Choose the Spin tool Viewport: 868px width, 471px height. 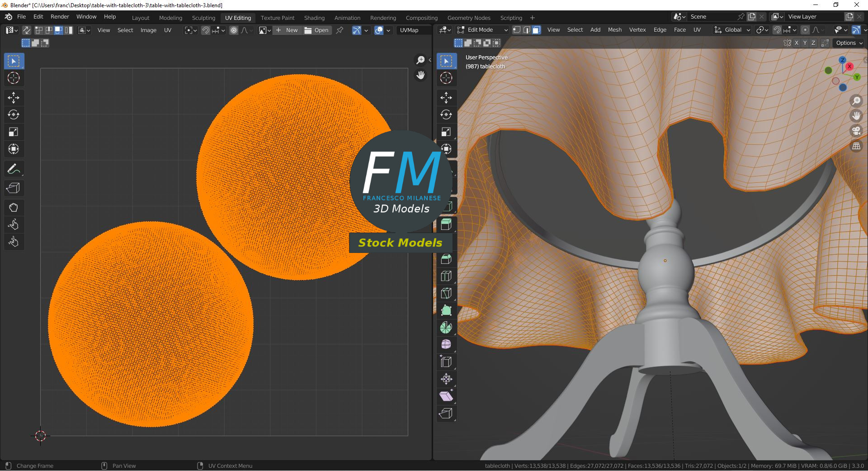click(446, 328)
